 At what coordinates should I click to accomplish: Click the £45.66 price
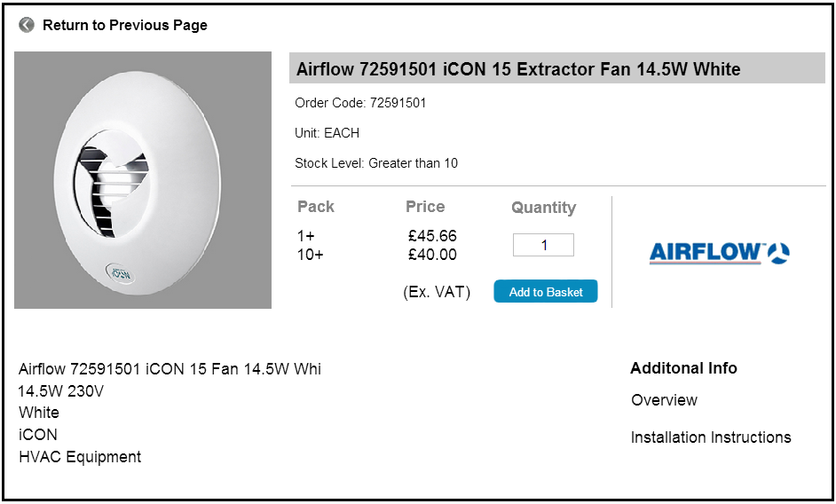432,236
